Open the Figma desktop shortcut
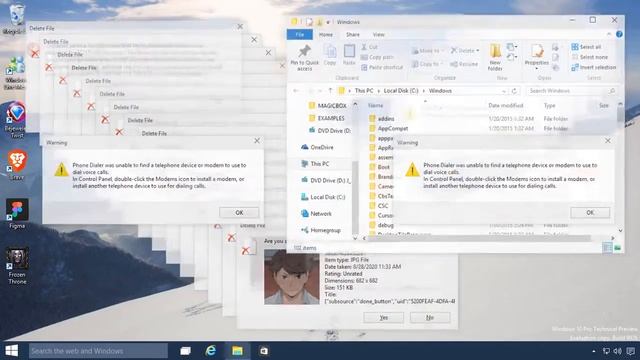 tap(17, 214)
